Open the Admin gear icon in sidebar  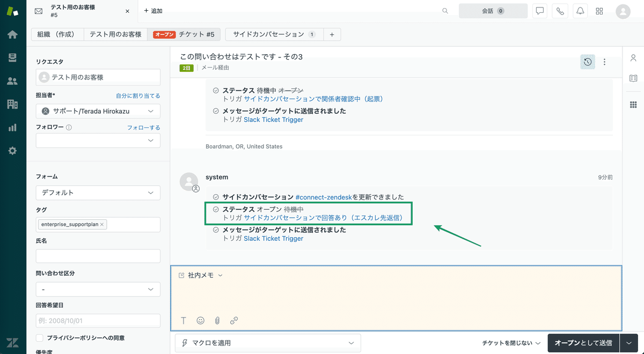pos(12,151)
